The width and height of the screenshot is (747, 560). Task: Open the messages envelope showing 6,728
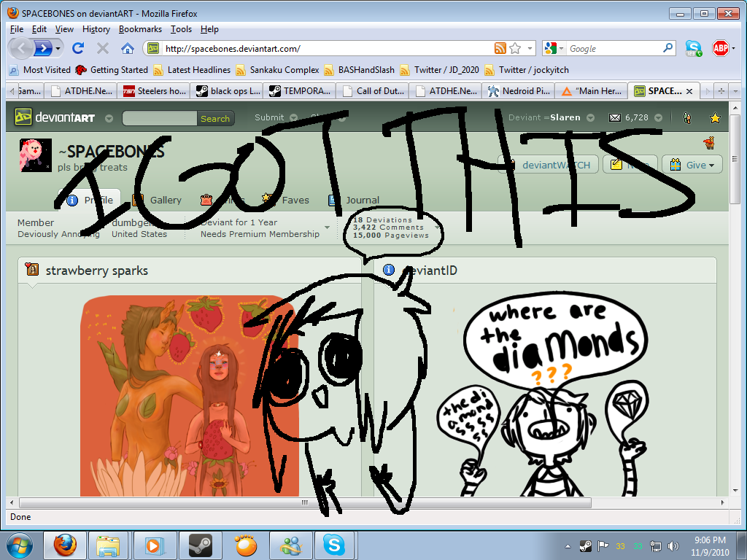615,117
